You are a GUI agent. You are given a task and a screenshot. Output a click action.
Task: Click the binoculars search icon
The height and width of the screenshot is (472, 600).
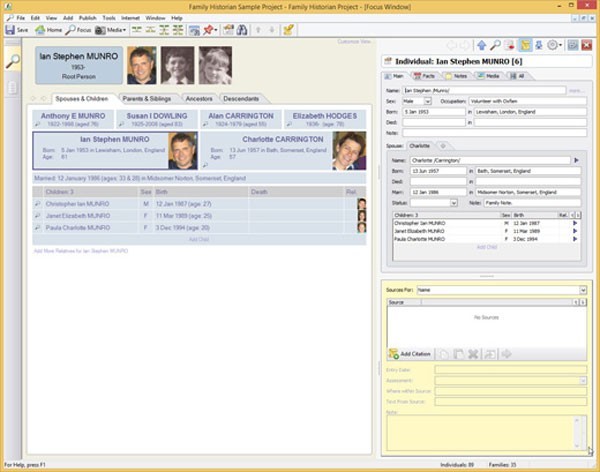click(242, 30)
